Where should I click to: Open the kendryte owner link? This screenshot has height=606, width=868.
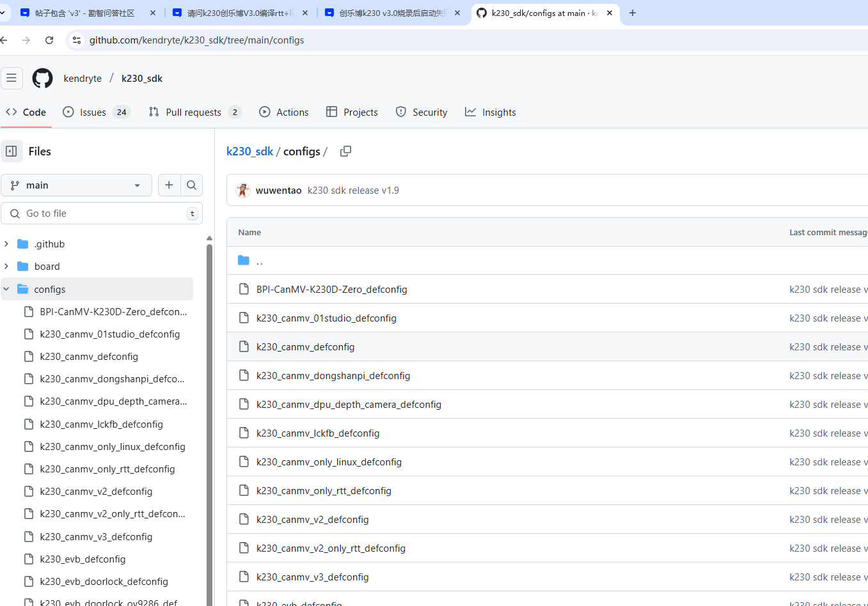click(x=83, y=79)
